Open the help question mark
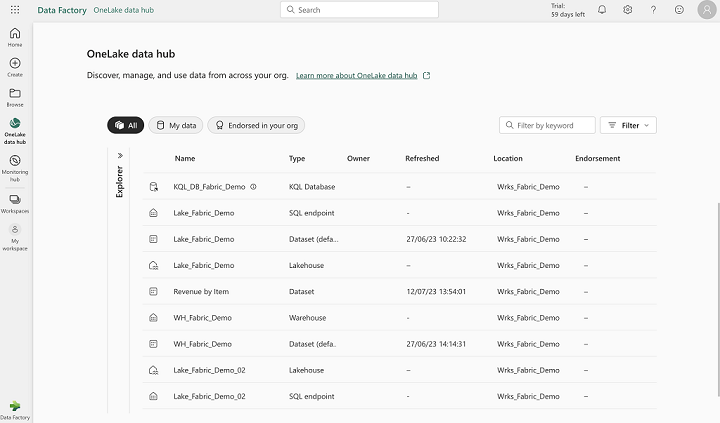 pos(653,10)
